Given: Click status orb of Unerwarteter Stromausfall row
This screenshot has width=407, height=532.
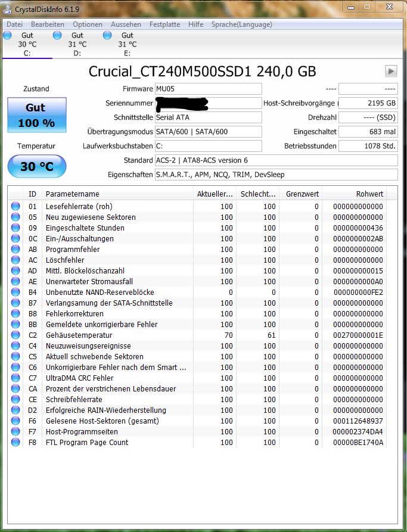Looking at the screenshot, I should [15, 281].
